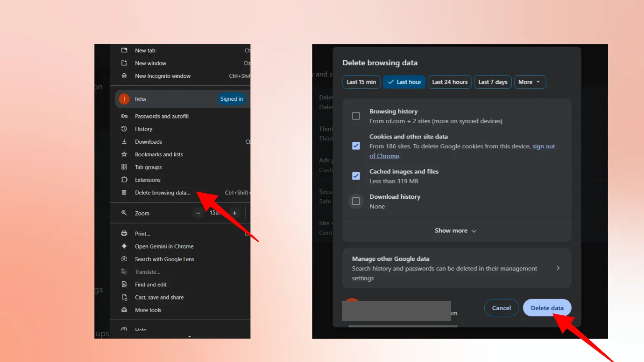Click the Delete data button
This screenshot has height=362, width=644.
[x=547, y=308]
